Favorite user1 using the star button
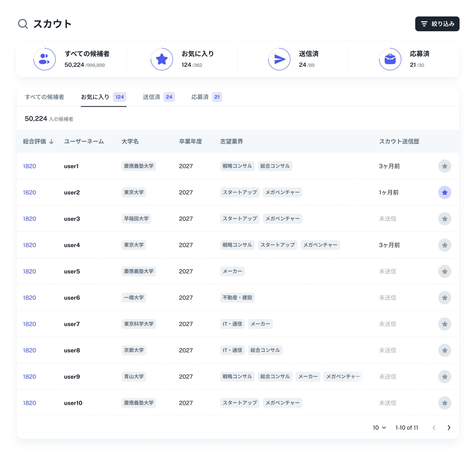 445,166
